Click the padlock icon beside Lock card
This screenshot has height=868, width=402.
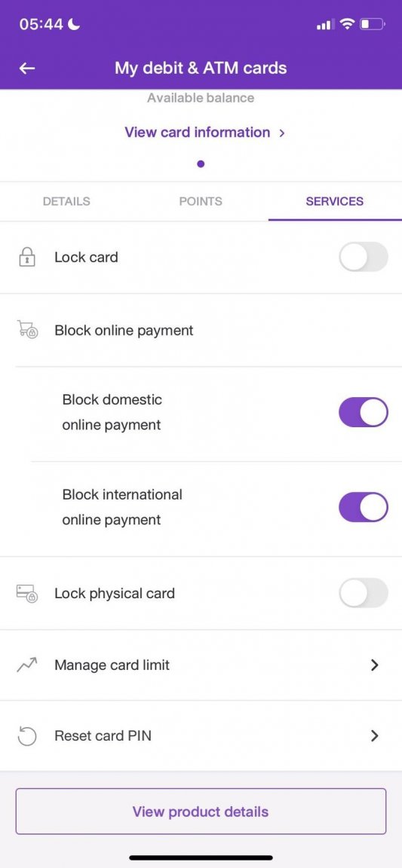[x=26, y=258]
